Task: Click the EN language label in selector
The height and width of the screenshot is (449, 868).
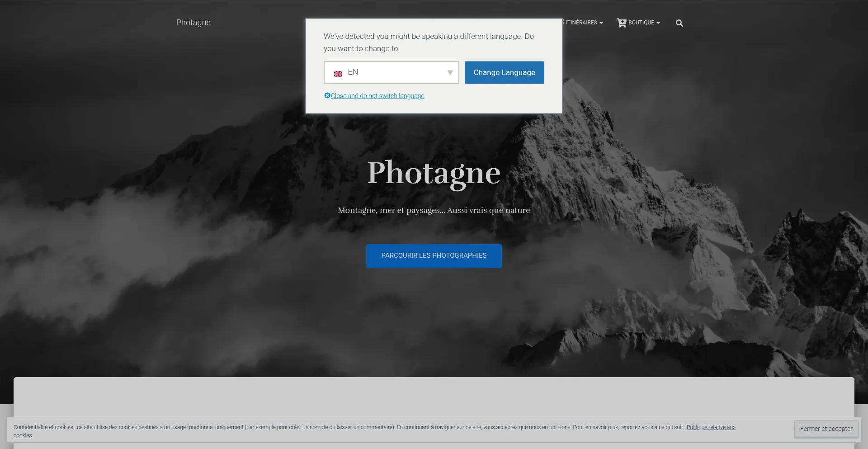Action: click(353, 72)
